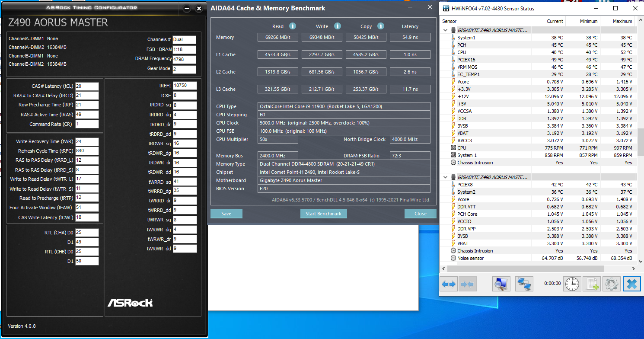644x339 pixels.
Task: Click the tCKE value field
Action: click(185, 95)
